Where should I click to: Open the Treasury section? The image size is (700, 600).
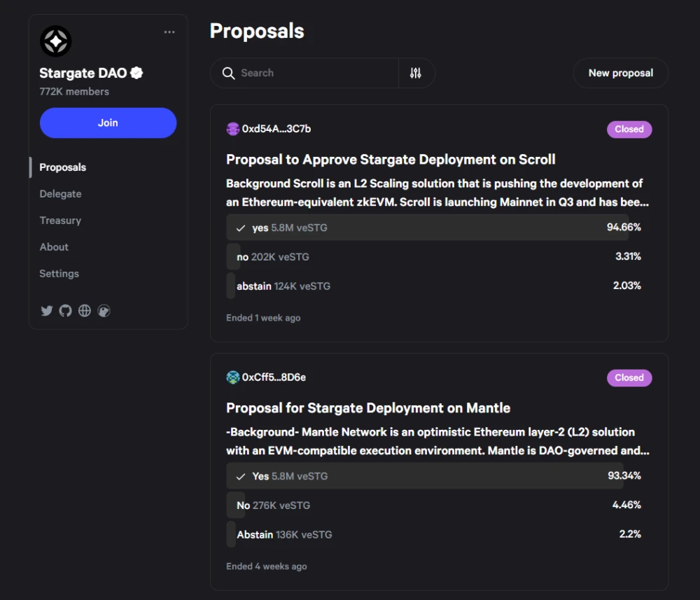pos(60,220)
